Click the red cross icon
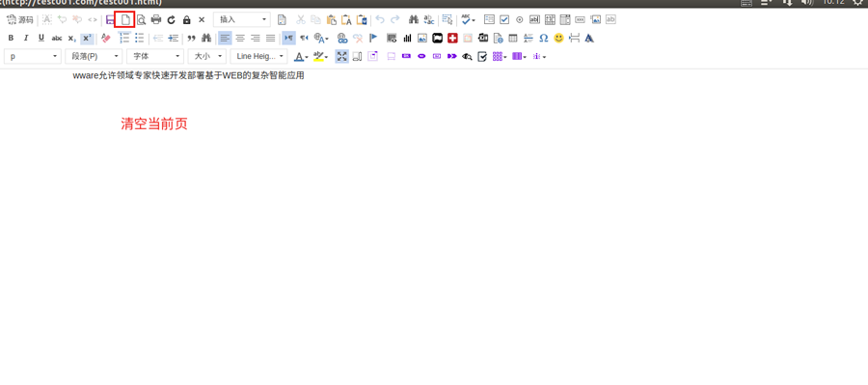868x385 pixels. click(x=453, y=39)
